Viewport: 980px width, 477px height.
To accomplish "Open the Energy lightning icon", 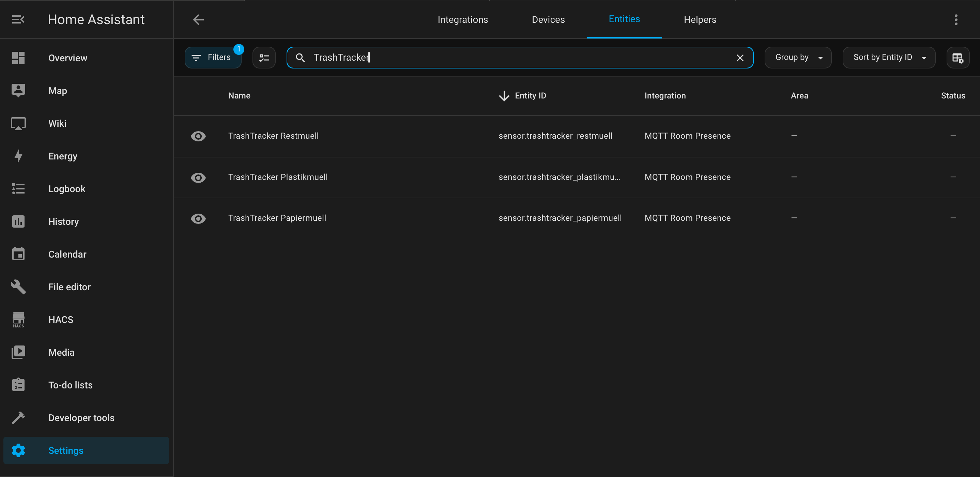I will pos(18,156).
